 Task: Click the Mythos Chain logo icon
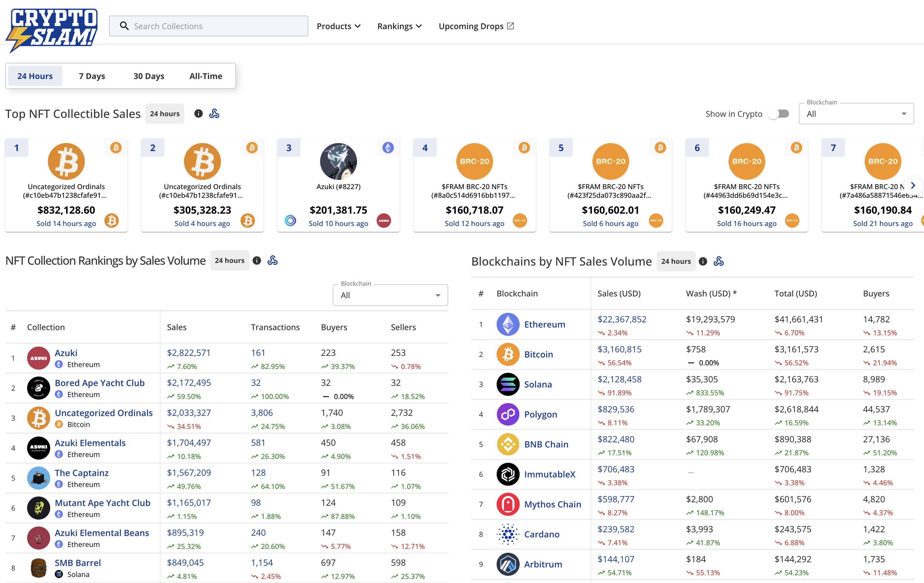click(508, 504)
